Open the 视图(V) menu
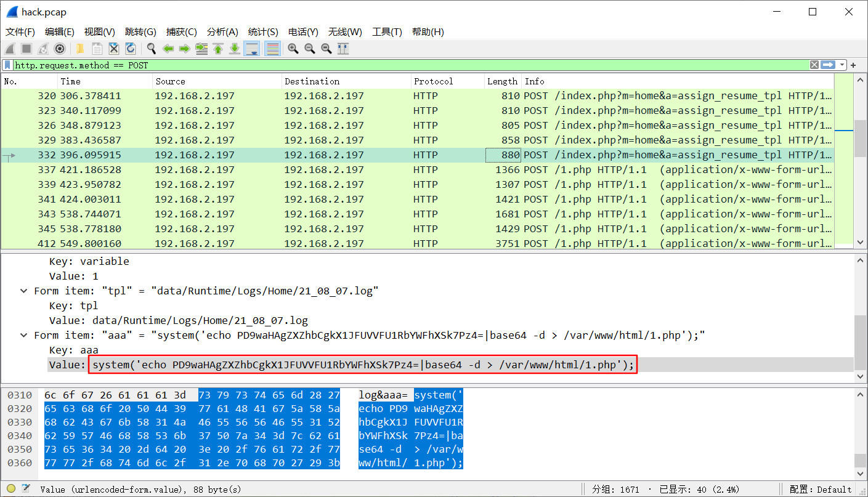The height and width of the screenshot is (497, 868). (x=100, y=32)
